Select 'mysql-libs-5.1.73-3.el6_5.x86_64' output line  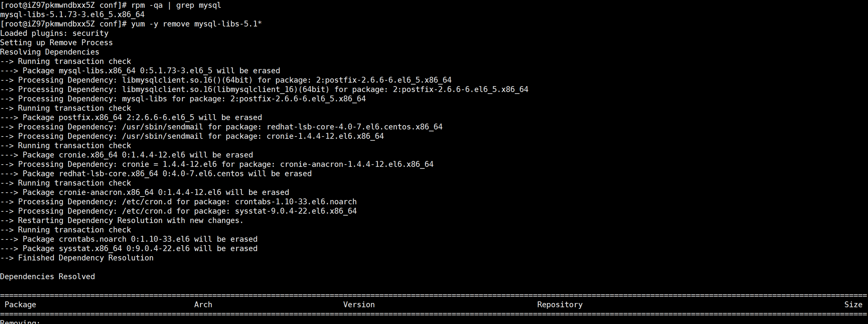(x=72, y=15)
